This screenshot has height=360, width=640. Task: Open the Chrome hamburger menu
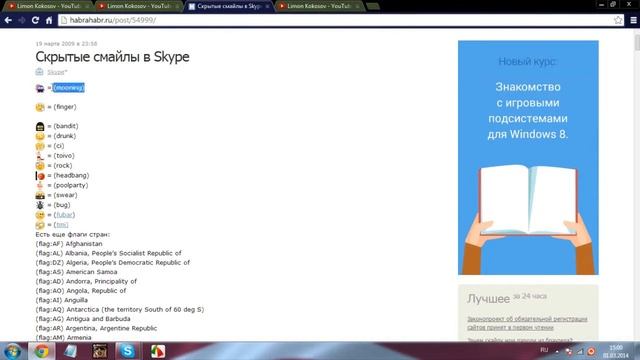(x=633, y=20)
